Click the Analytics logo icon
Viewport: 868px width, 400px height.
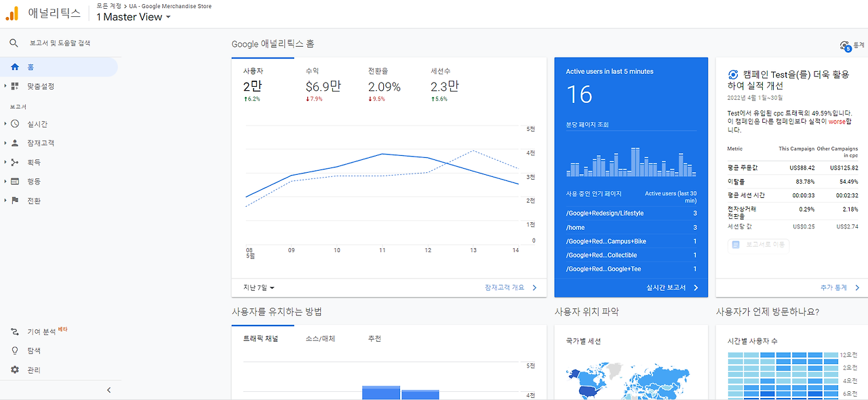pos(12,13)
